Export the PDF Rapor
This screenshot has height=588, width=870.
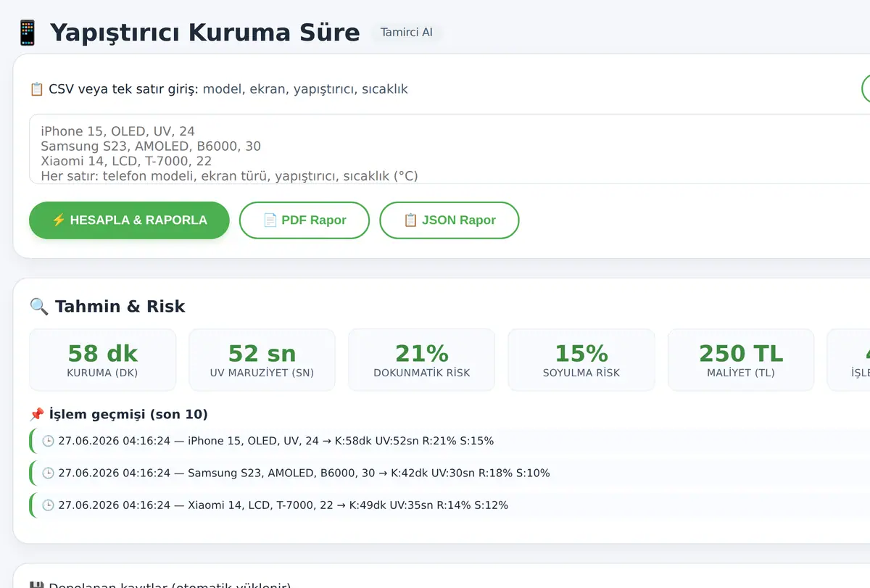pyautogui.click(x=304, y=220)
